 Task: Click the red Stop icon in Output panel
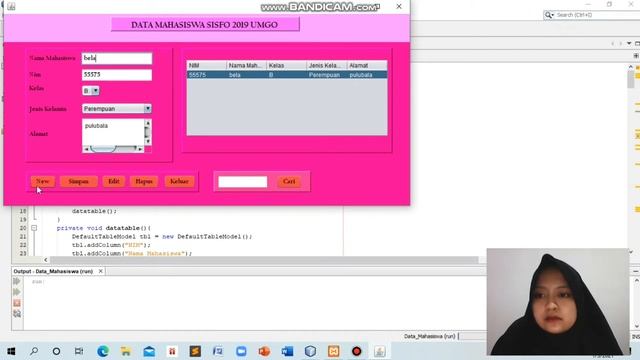click(17, 303)
